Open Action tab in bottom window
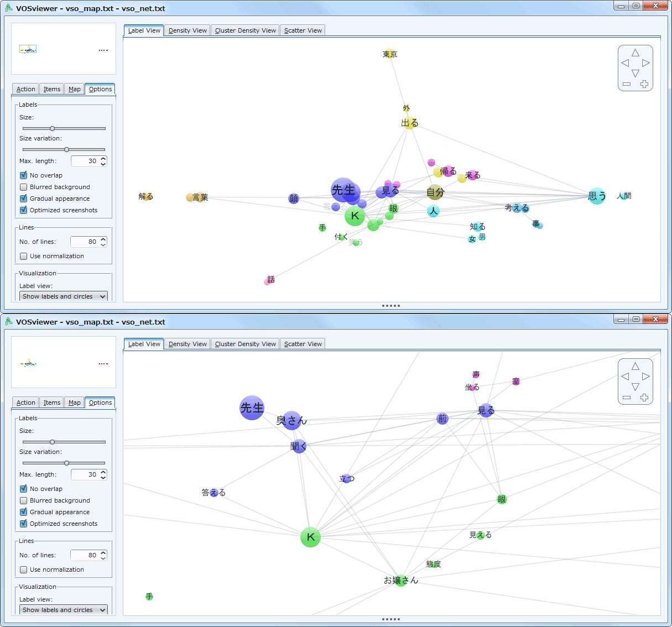The image size is (672, 627). click(x=25, y=403)
